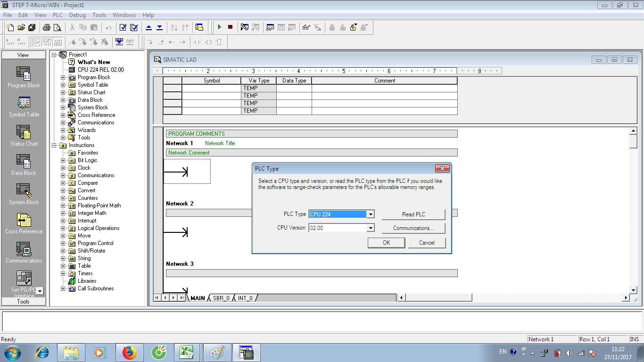Screen dimensions: 644x362
Task: Collapse the Project1 root node
Action: point(54,55)
